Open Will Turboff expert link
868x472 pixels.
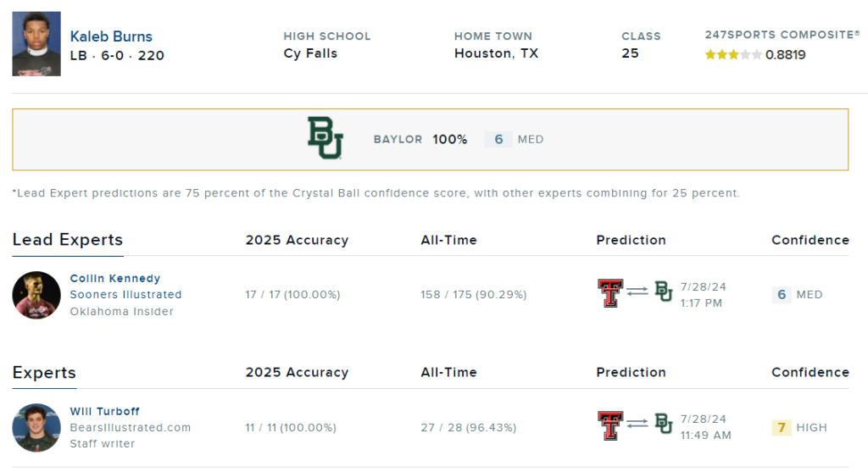[104, 411]
